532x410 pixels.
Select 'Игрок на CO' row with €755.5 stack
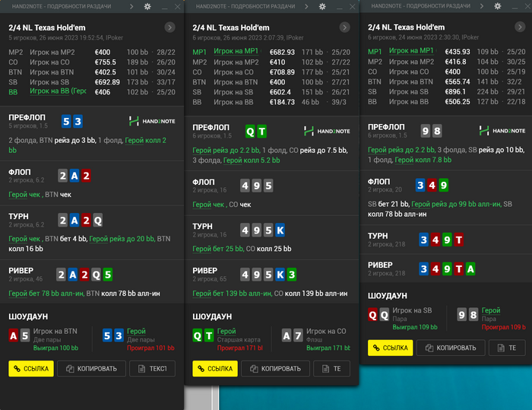point(92,62)
